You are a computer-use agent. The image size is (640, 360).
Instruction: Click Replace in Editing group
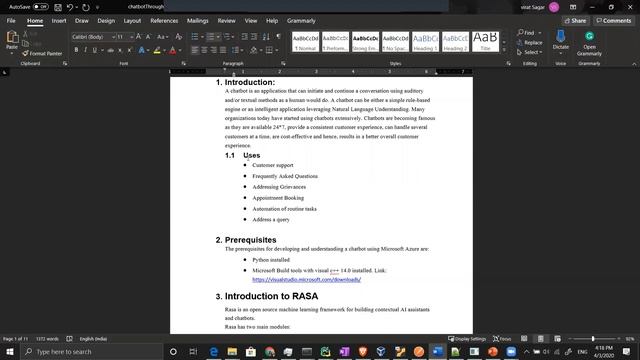(x=529, y=42)
